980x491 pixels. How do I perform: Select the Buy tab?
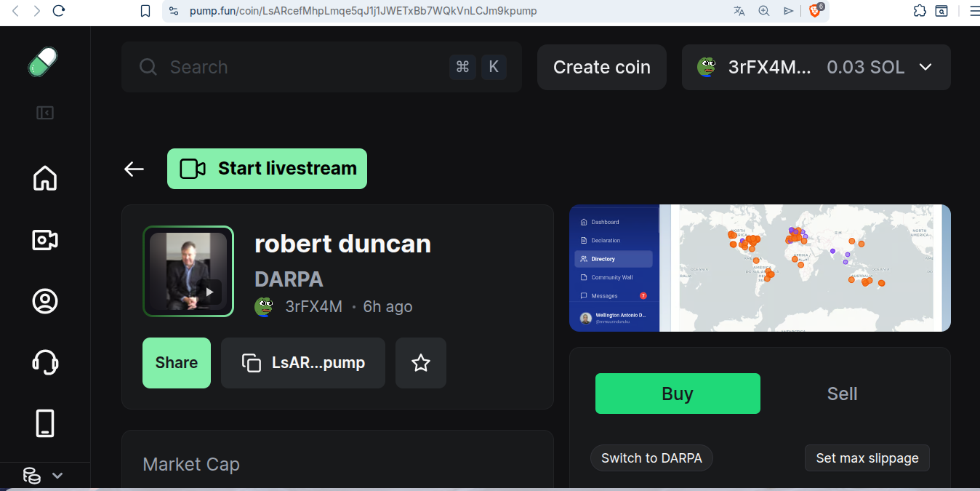pyautogui.click(x=678, y=394)
